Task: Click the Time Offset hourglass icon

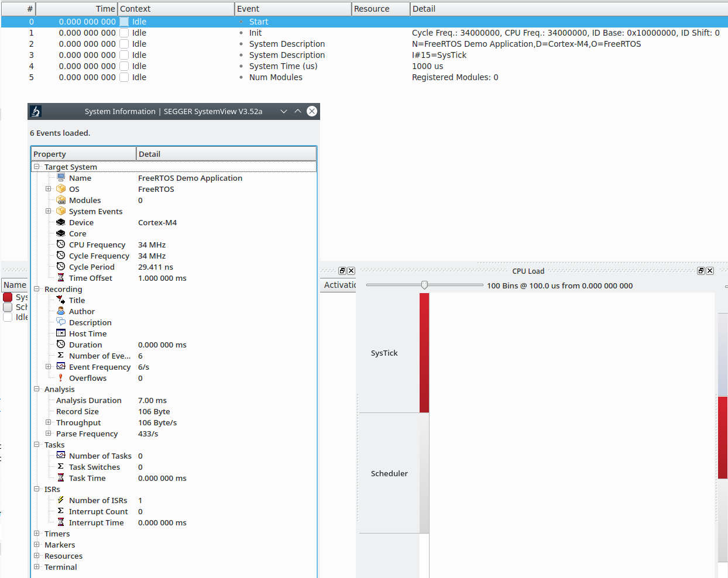Action: click(61, 278)
